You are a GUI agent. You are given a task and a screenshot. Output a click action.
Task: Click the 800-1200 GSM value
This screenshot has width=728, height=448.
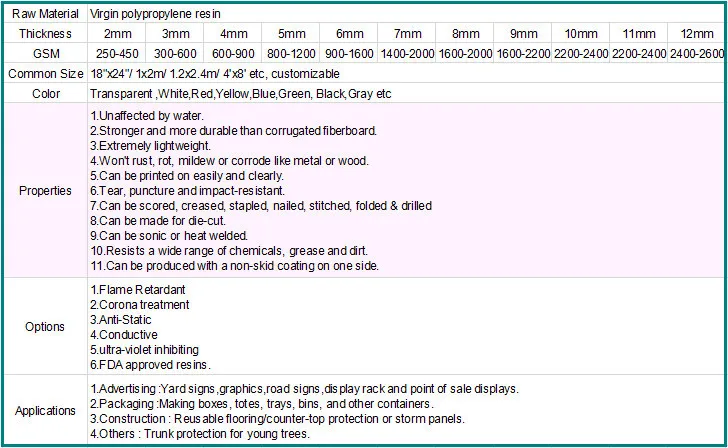coord(292,52)
